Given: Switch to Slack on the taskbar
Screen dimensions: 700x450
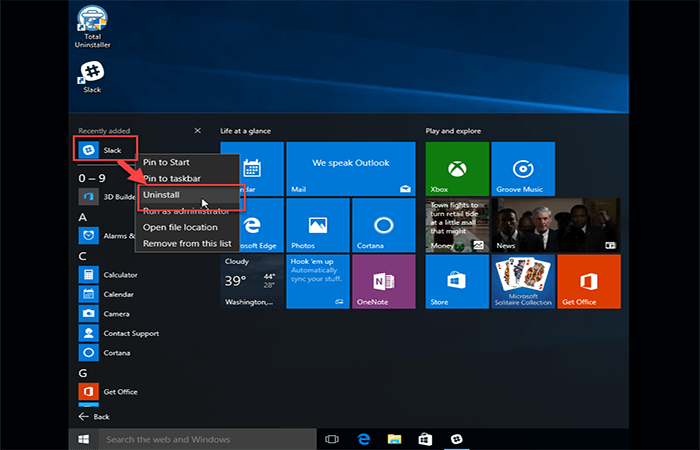Looking at the screenshot, I should [456, 439].
